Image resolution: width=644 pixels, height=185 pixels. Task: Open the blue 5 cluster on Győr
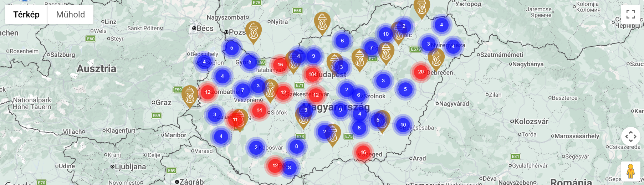[x=250, y=62]
